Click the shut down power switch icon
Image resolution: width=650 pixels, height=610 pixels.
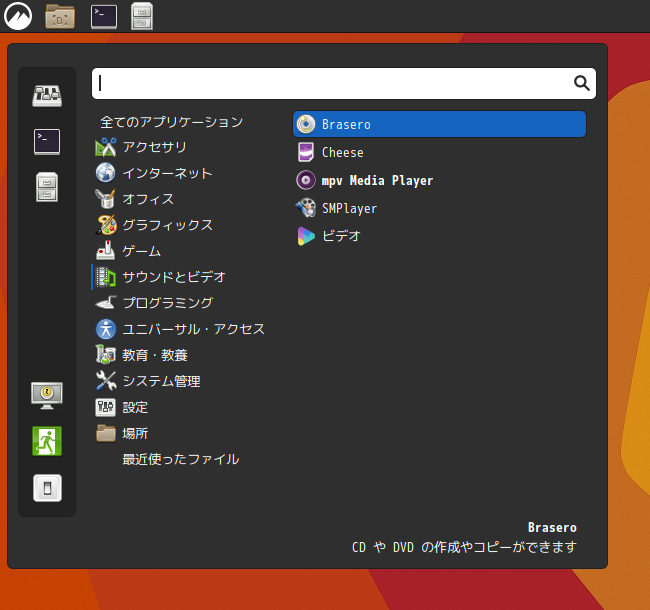click(x=47, y=488)
